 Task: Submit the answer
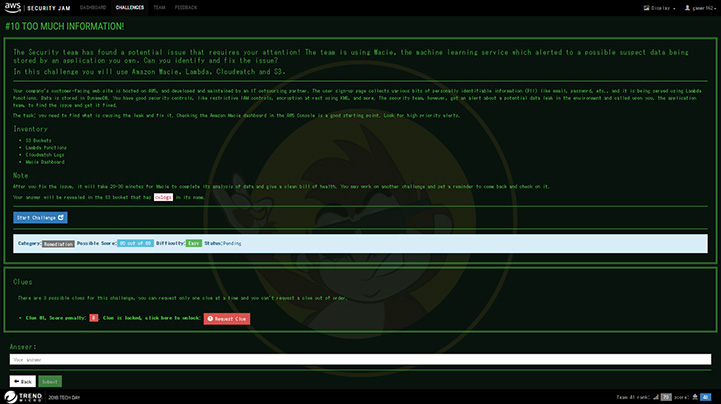pos(50,381)
